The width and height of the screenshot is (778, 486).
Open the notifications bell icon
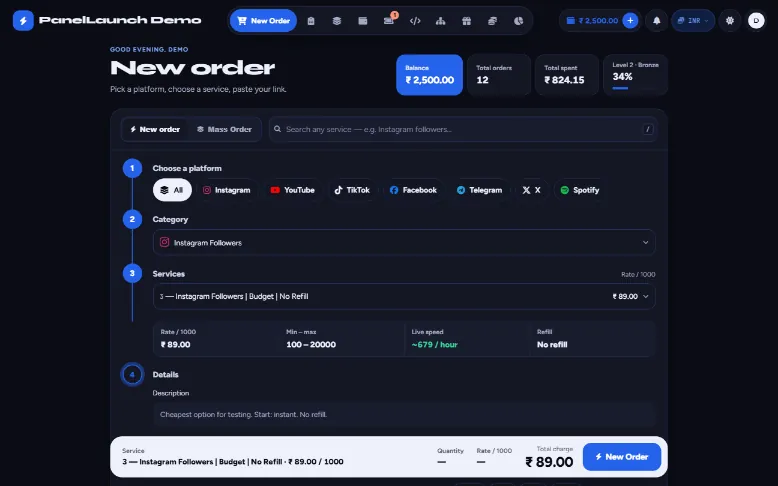[656, 21]
